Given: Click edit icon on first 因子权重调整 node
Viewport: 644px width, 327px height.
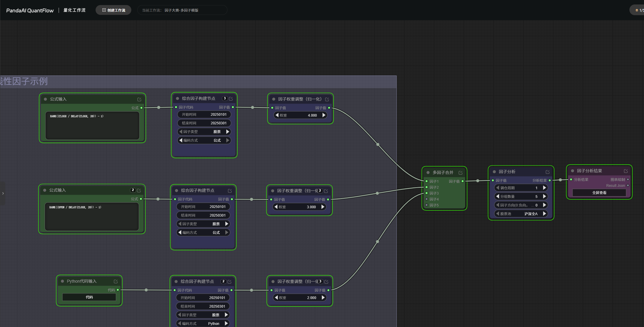Looking at the screenshot, I should 327,99.
